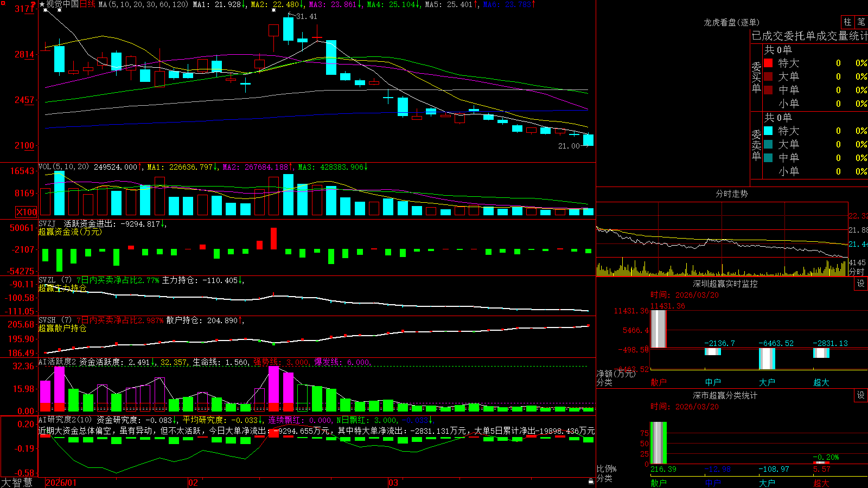This screenshot has width=868, height=488.
Task: Click the 02 month axis label
Action: click(193, 483)
